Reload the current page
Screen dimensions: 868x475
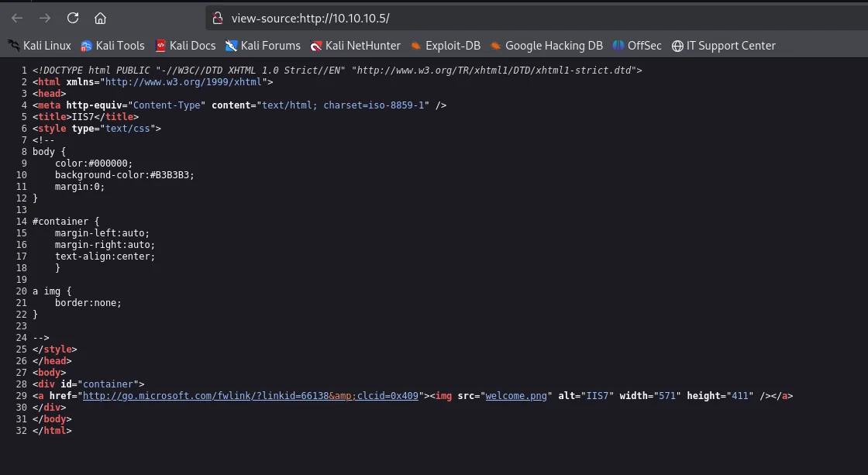pyautogui.click(x=73, y=19)
